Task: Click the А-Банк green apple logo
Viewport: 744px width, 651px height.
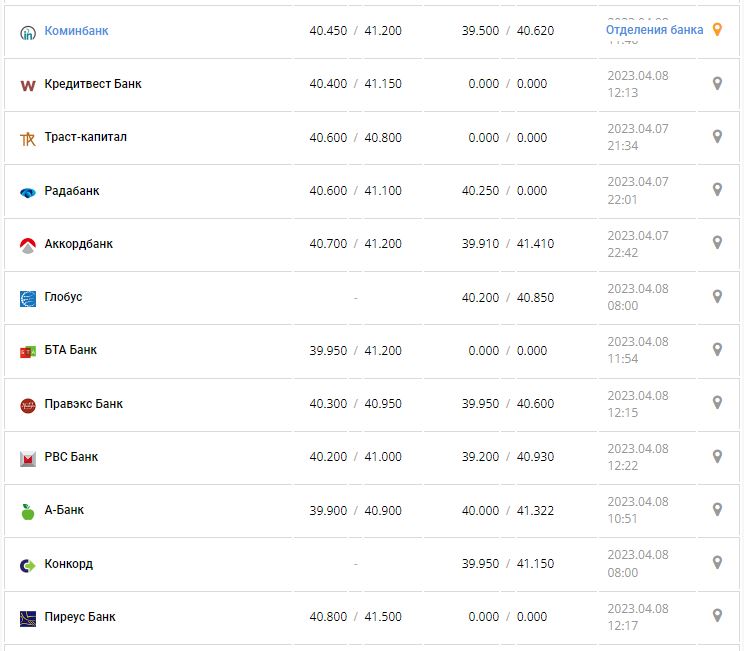Action: click(28, 511)
